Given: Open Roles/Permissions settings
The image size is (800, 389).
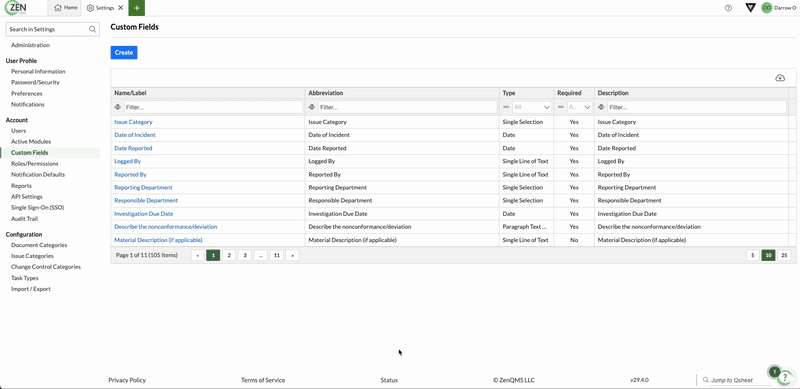Looking at the screenshot, I should point(35,163).
